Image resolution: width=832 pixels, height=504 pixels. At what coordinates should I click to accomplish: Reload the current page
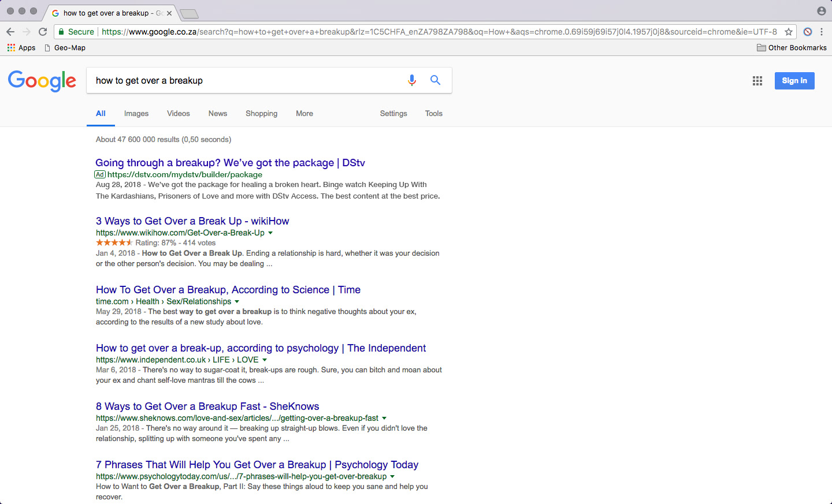click(43, 32)
